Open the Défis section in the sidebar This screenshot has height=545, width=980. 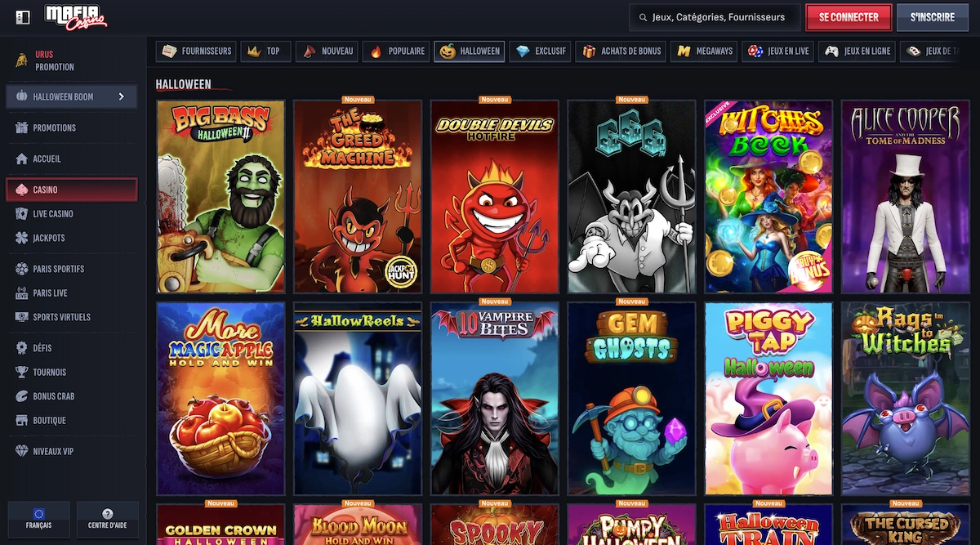click(x=39, y=347)
